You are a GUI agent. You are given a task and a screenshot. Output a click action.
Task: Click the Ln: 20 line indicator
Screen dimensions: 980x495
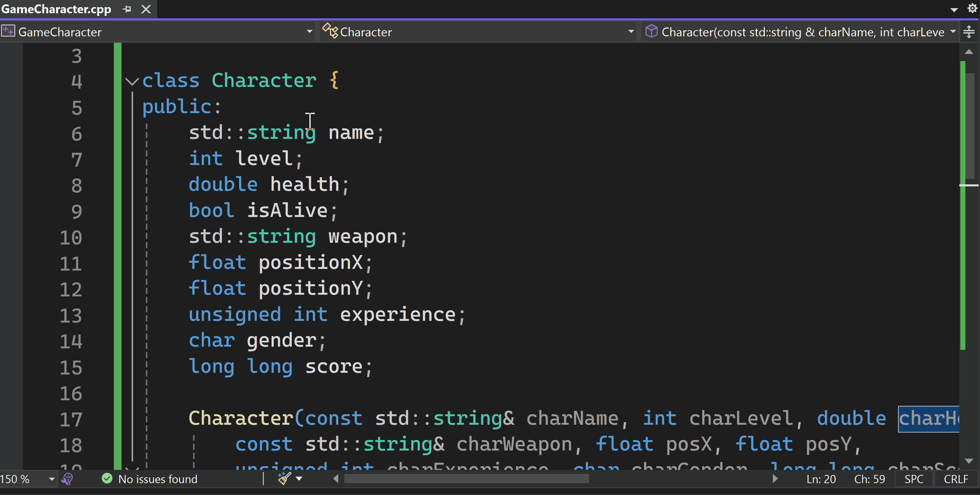821,479
